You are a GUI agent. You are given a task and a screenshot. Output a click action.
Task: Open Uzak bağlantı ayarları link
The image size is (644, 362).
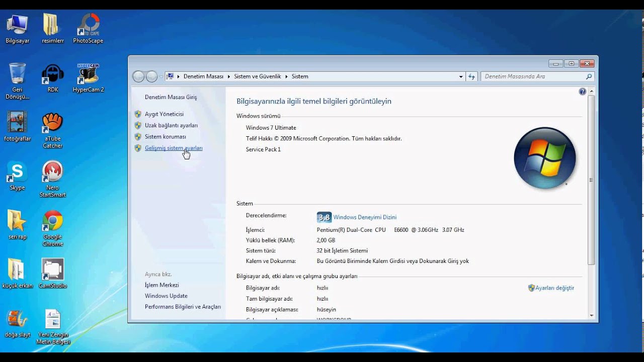(x=171, y=125)
